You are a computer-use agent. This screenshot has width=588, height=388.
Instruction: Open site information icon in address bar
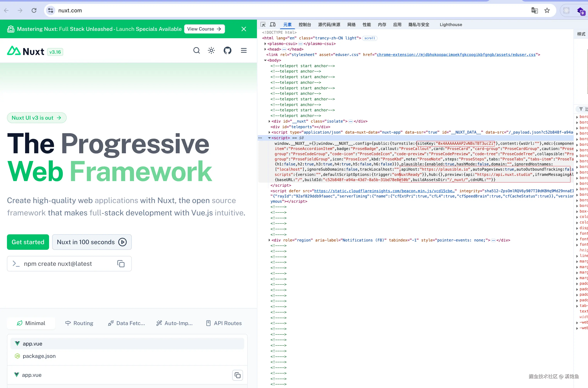51,10
